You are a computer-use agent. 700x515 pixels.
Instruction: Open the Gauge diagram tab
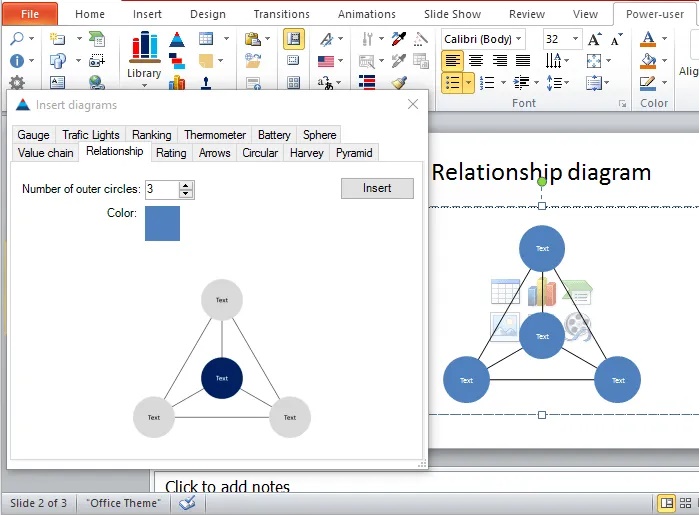[33, 135]
